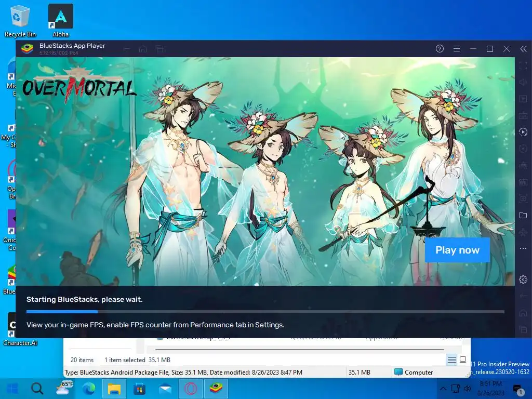532x399 pixels.
Task: Open Microsoft Store from the taskbar
Action: coord(139,389)
